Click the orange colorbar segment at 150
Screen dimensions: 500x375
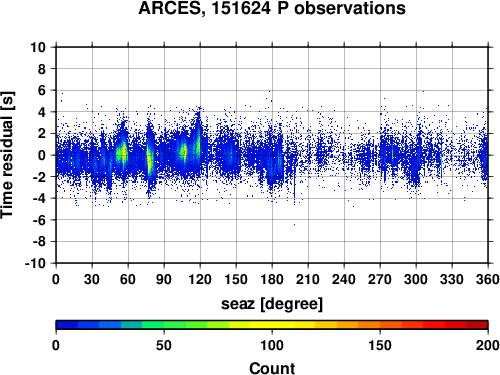[380, 325]
